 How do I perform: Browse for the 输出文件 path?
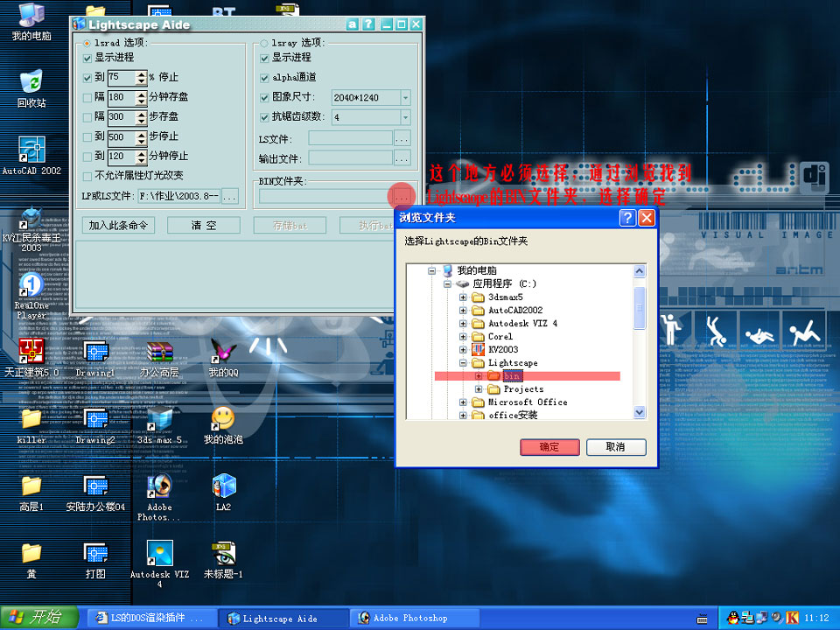click(402, 158)
